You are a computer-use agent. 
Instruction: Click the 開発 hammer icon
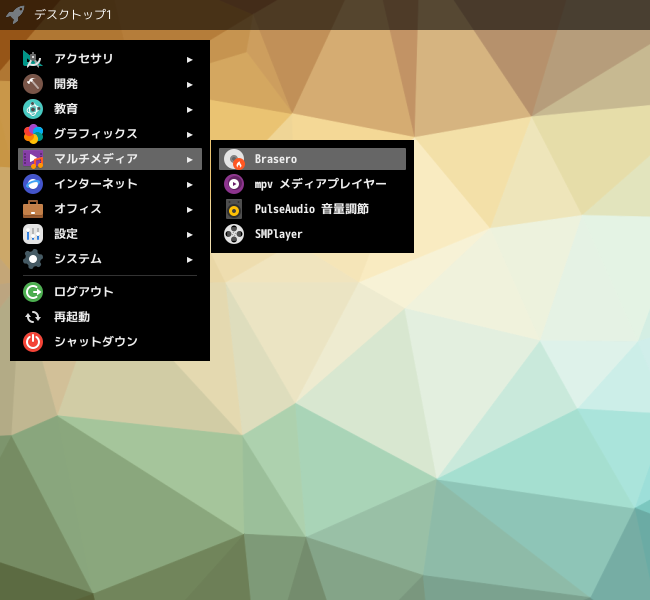coord(33,84)
